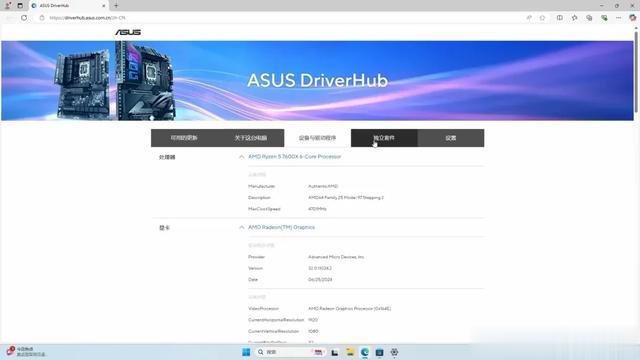This screenshot has height=360, width=640.
Task: Open the settings gear icon on taskbar
Action: (x=394, y=352)
